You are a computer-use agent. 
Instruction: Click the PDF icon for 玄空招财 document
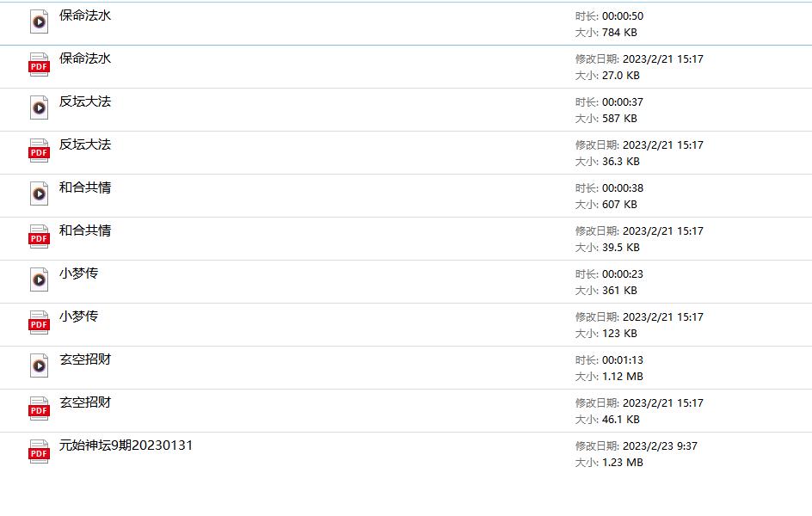coord(40,409)
